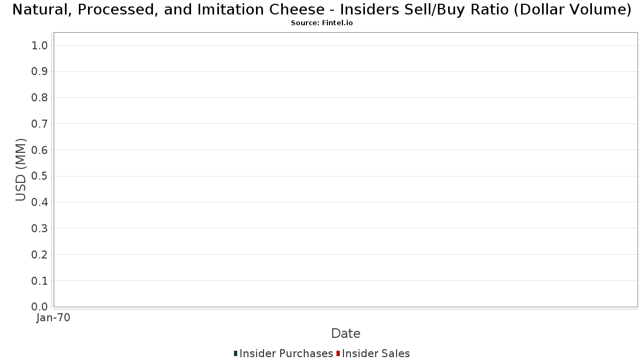Screen dimensions: 644x362
Task: Click the 0.0 y-axis tick label
Action: point(40,307)
